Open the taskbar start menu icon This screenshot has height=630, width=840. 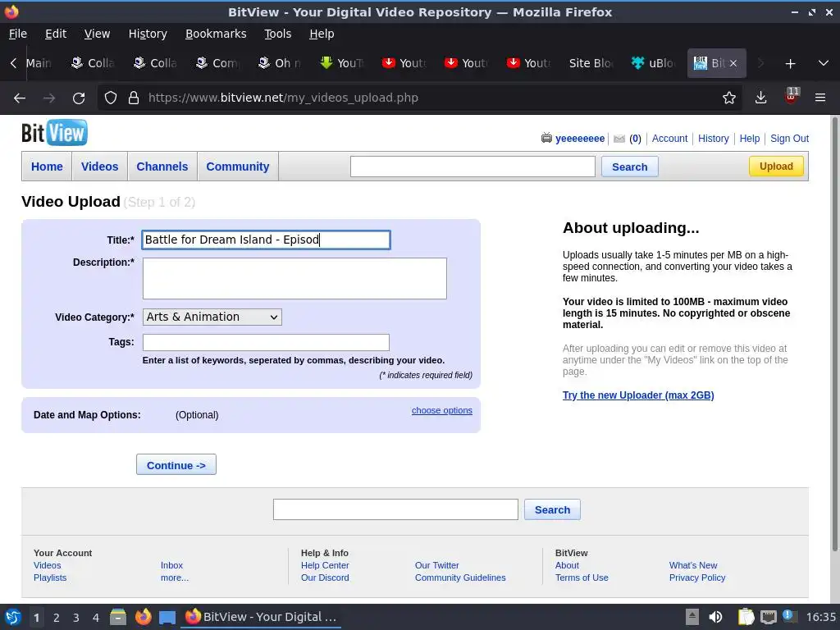(13, 617)
